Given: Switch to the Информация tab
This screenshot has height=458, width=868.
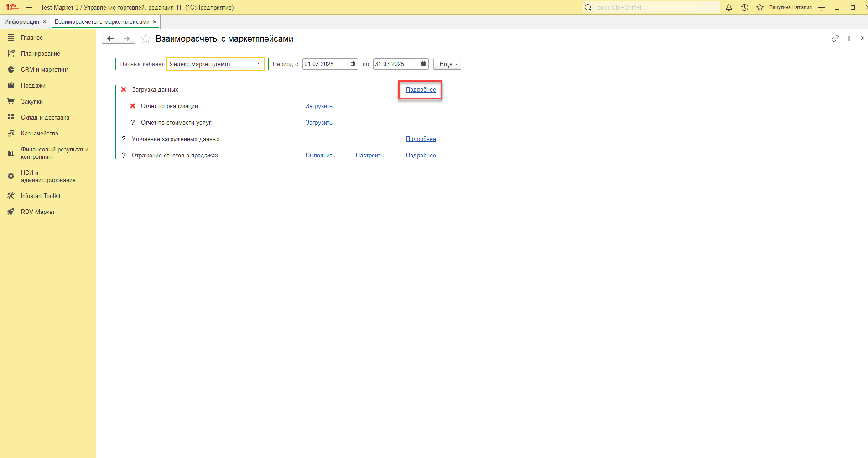Looking at the screenshot, I should click(21, 21).
